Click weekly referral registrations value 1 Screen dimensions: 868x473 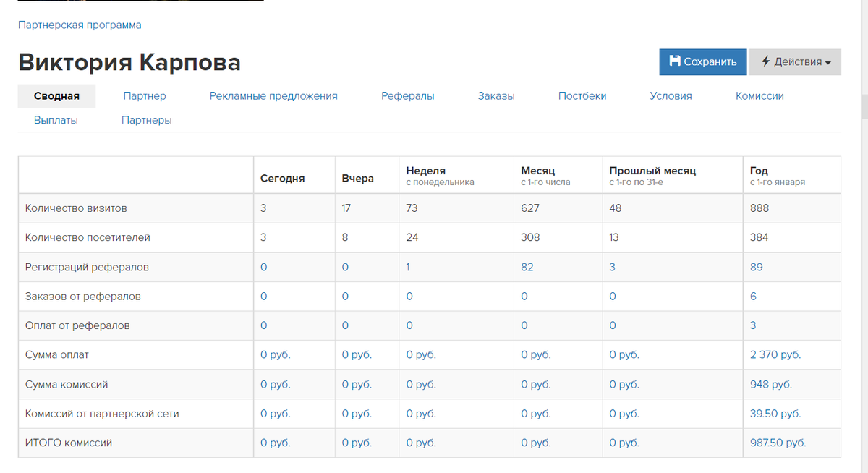[x=408, y=267]
